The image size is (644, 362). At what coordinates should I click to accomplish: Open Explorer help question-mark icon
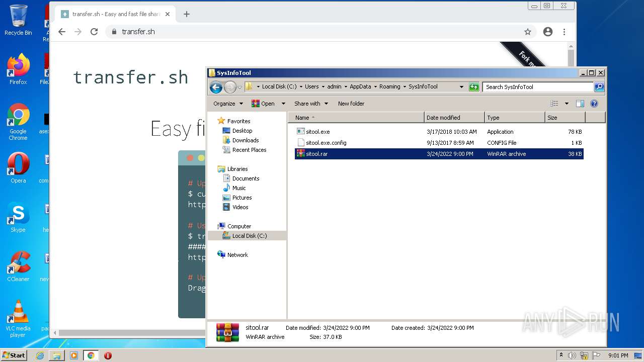point(594,104)
